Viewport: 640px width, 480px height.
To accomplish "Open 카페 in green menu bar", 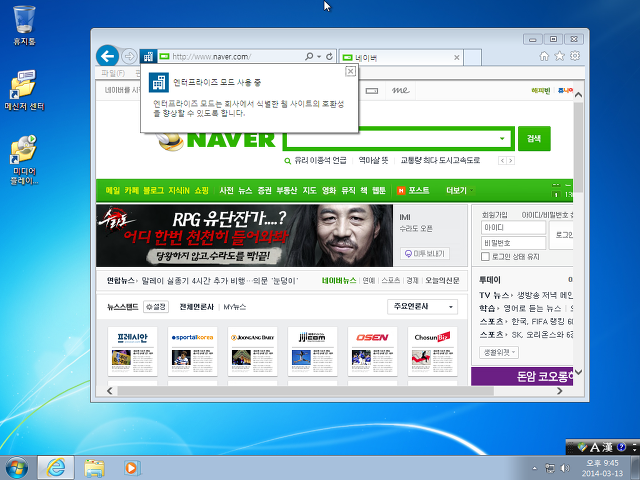I will (x=131, y=190).
